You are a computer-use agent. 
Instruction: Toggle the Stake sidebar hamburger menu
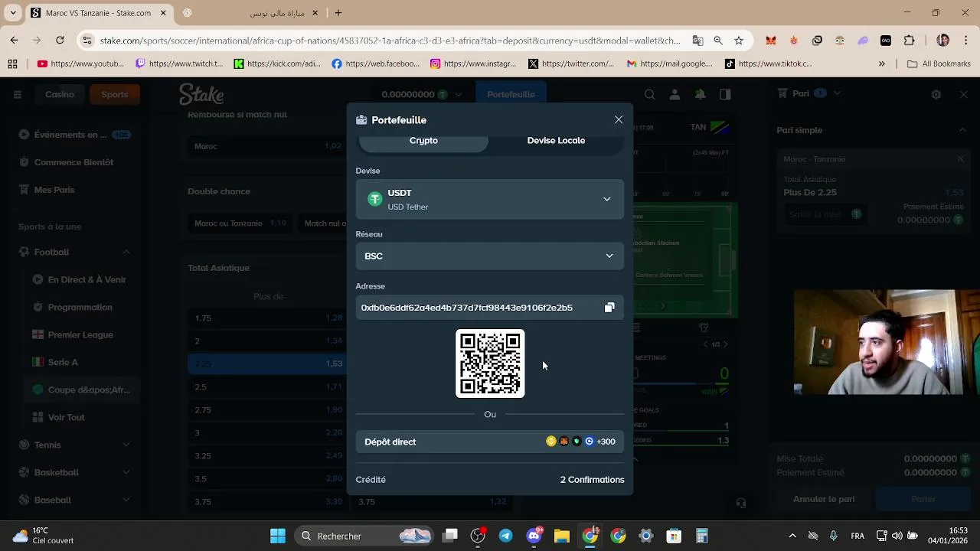(x=17, y=94)
